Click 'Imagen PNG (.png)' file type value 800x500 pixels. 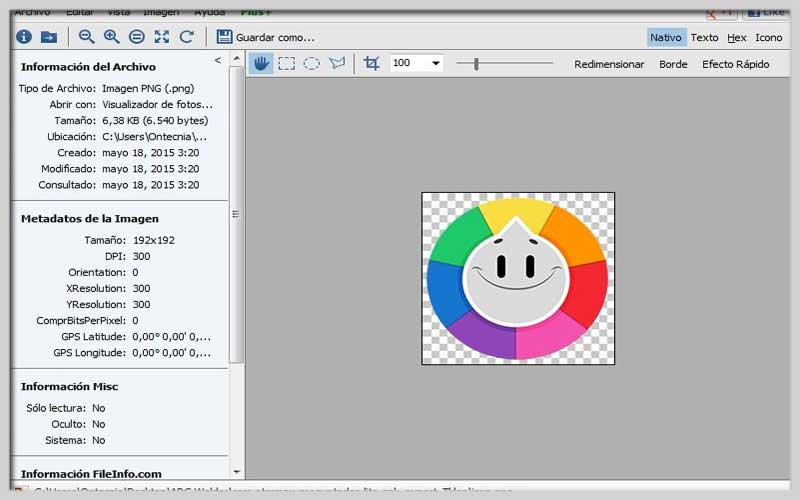click(148, 88)
